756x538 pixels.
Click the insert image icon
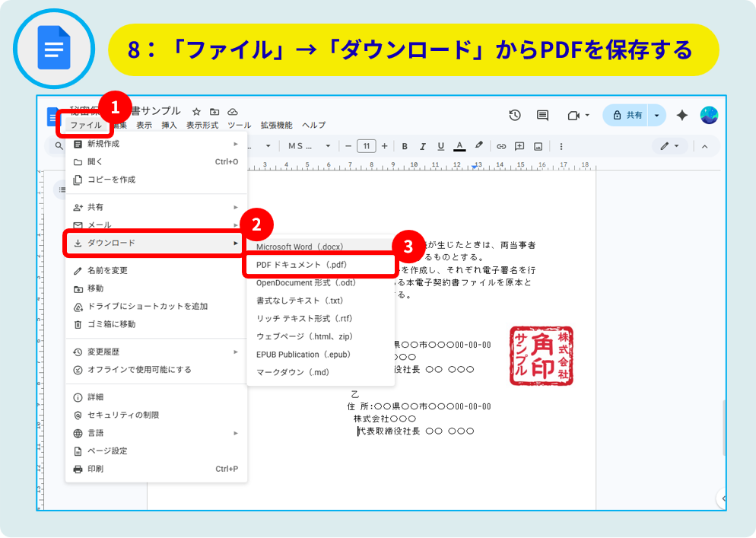pos(538,146)
